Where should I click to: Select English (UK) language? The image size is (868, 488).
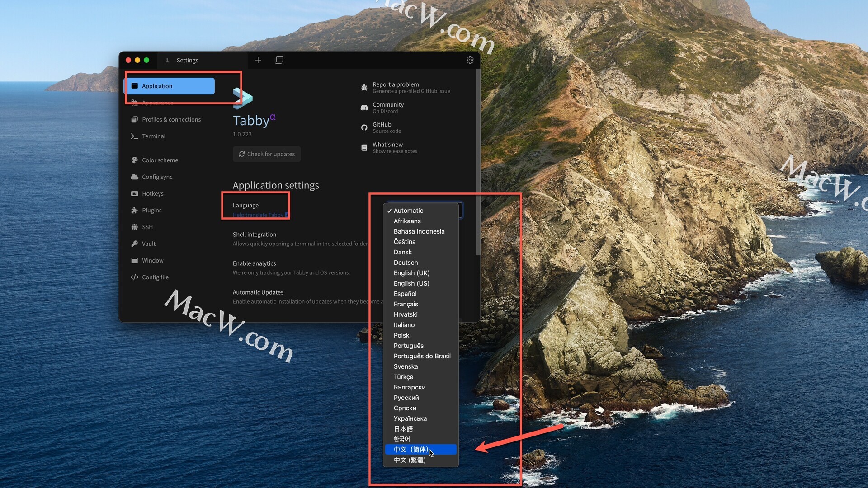pyautogui.click(x=420, y=273)
